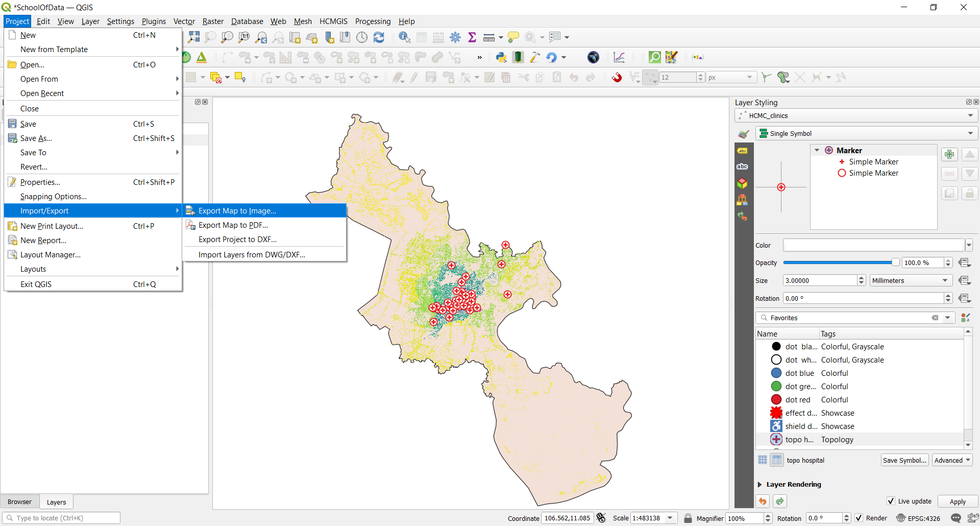Choose Import Layers from DWG/DXF entry

pyautogui.click(x=264, y=254)
